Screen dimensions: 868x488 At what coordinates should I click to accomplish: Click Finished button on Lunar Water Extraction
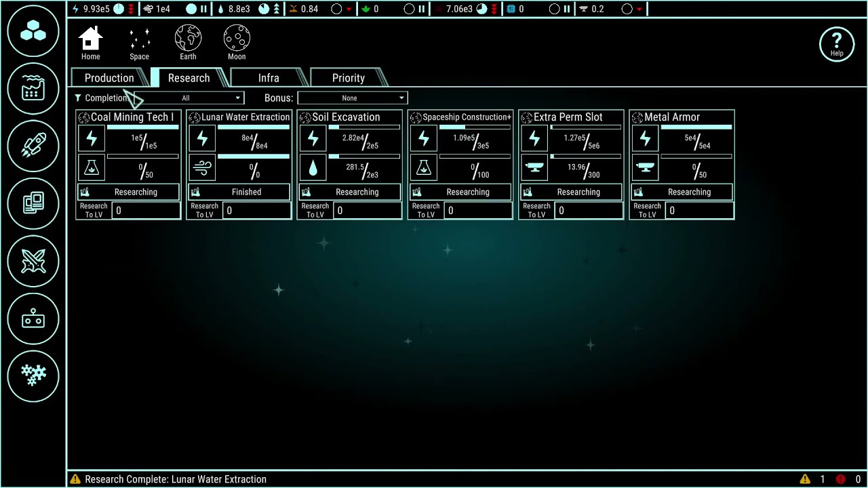(239, 192)
